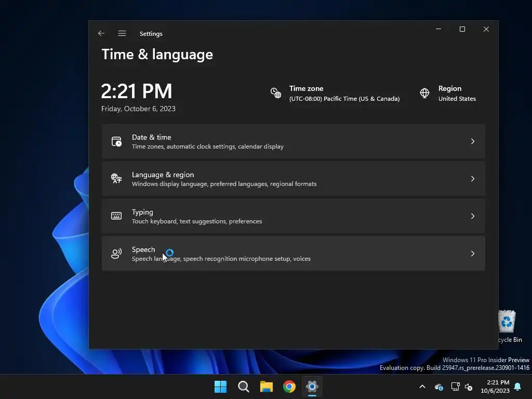
Task: Open Date & time settings
Action: 293,141
